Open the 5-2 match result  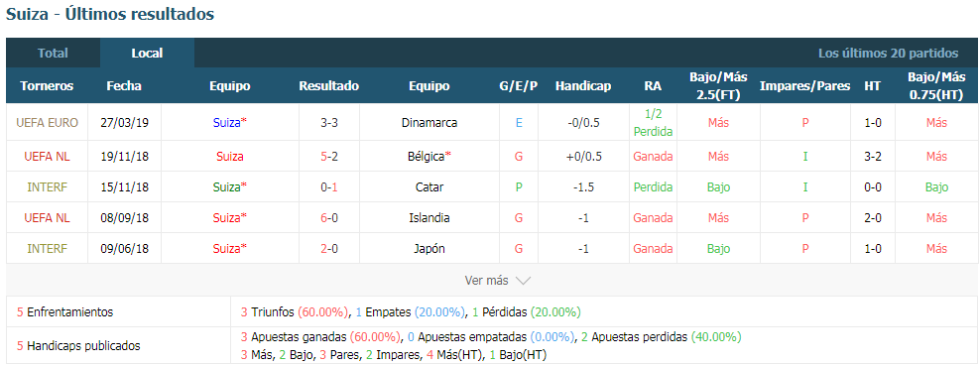coord(329,156)
